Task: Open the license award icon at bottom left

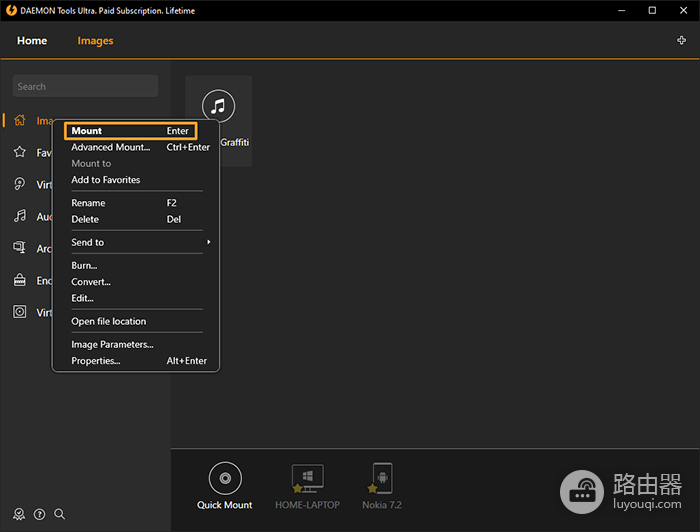Action: pyautogui.click(x=19, y=514)
